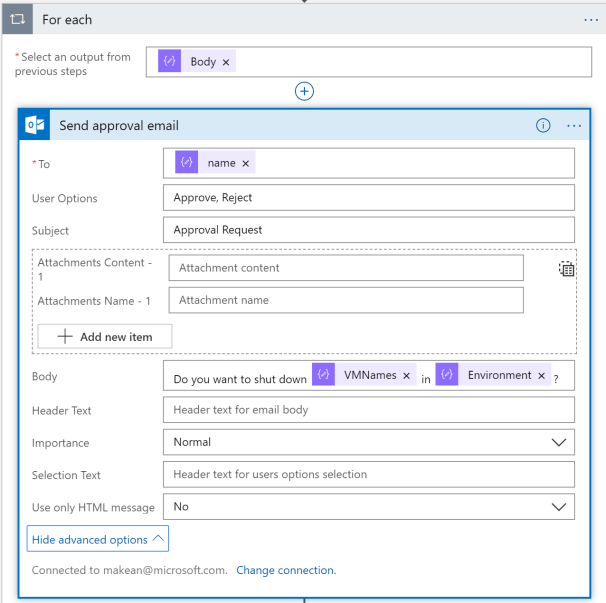Open the For each ellipsis menu

coord(591,19)
